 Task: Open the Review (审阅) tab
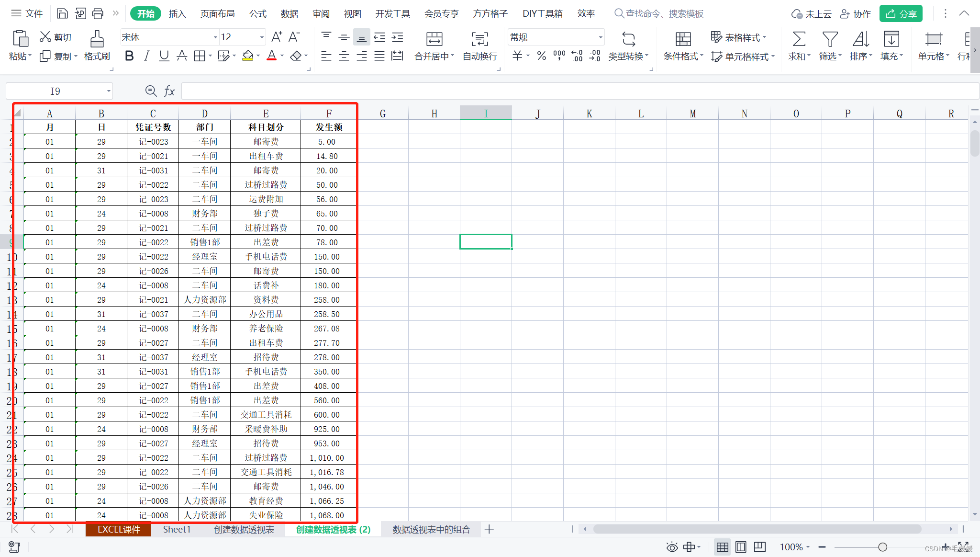(x=321, y=13)
